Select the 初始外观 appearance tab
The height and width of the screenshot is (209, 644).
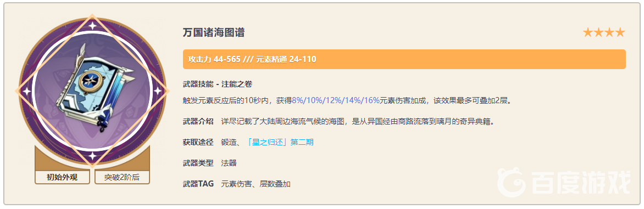click(62, 177)
